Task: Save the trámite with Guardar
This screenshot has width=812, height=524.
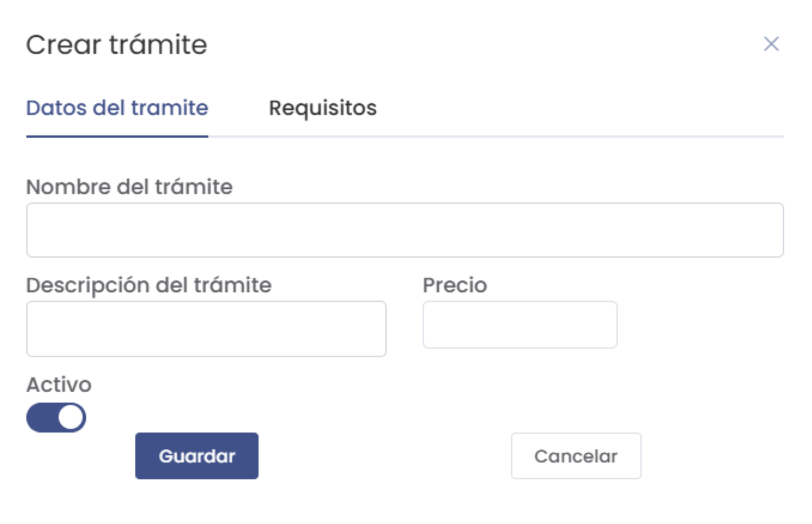Action: (197, 455)
